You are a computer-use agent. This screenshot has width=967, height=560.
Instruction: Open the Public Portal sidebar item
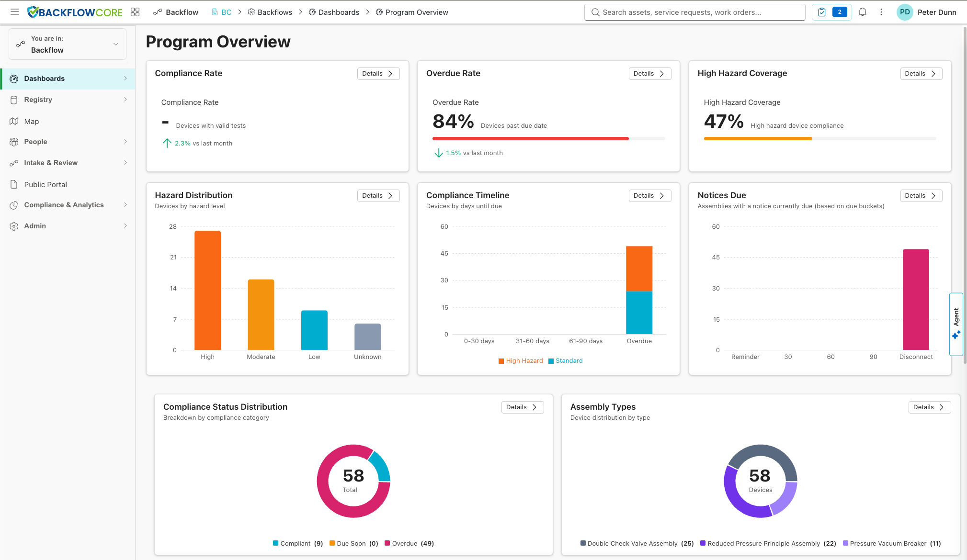(x=46, y=184)
